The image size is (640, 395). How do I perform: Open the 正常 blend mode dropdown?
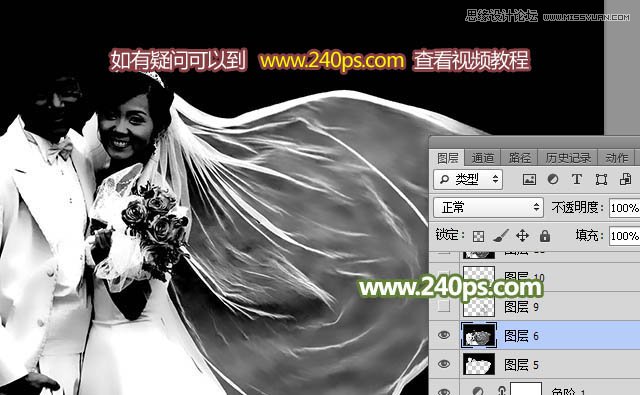[x=488, y=207]
